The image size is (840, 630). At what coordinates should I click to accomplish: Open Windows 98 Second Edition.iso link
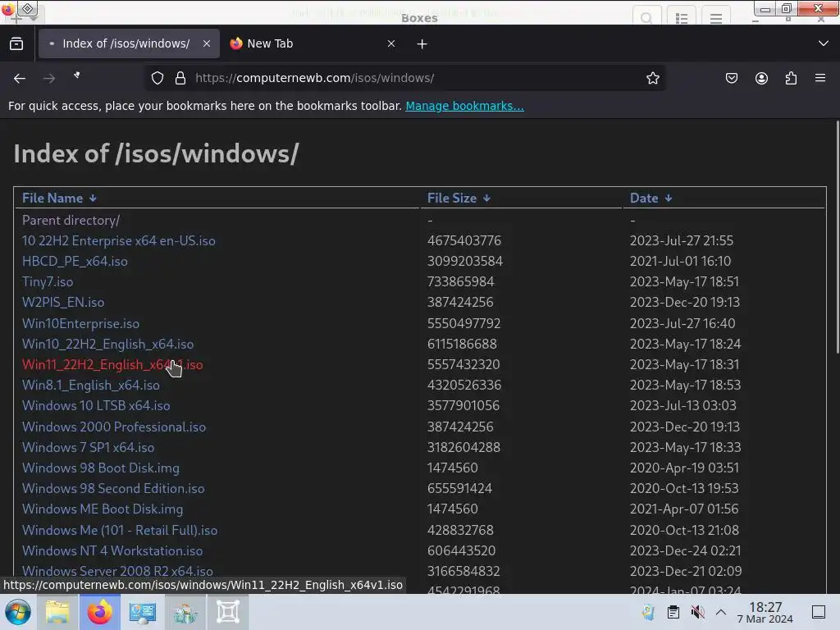point(113,489)
